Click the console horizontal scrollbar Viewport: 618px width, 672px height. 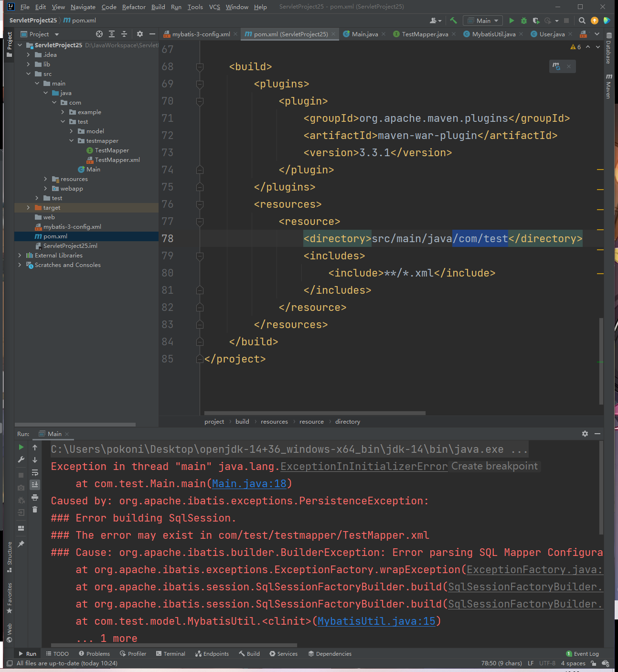click(174, 645)
